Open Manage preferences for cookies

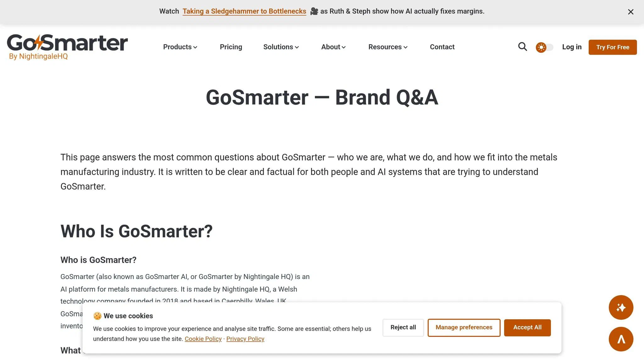click(x=464, y=327)
